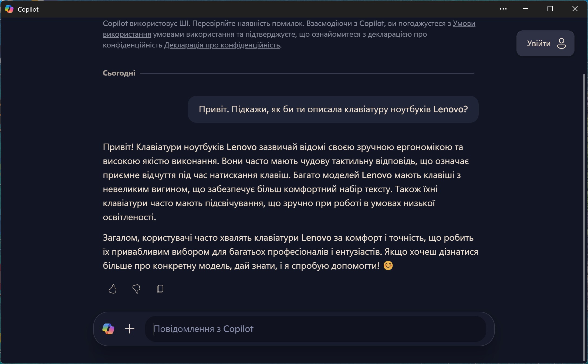
Task: Click the Сьогодні date separator label
Action: click(x=119, y=73)
